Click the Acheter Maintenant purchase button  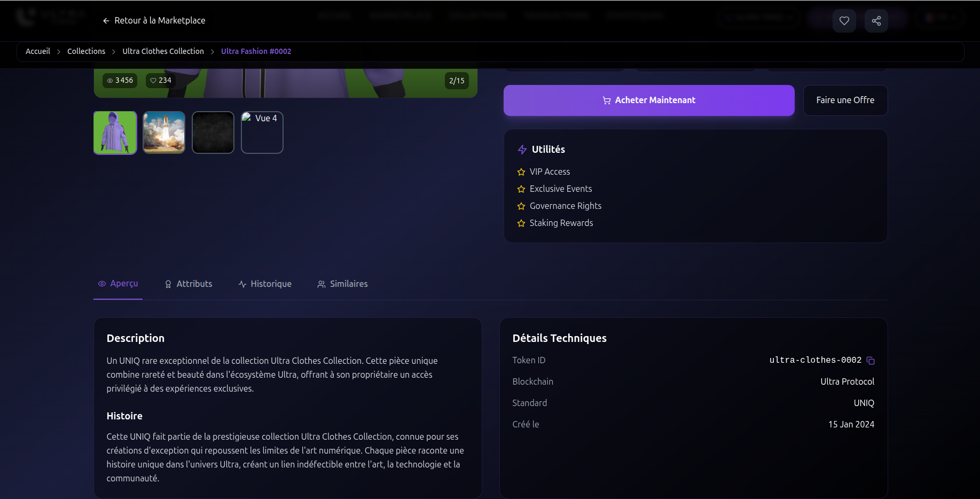point(648,100)
